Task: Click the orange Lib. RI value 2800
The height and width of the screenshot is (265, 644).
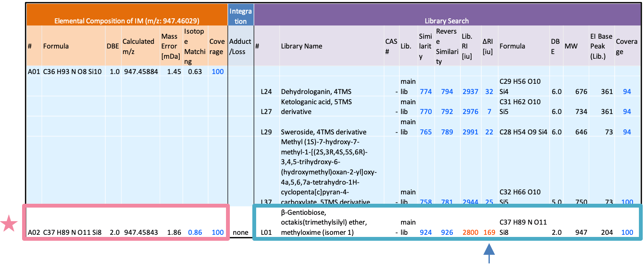Action: [x=470, y=233]
